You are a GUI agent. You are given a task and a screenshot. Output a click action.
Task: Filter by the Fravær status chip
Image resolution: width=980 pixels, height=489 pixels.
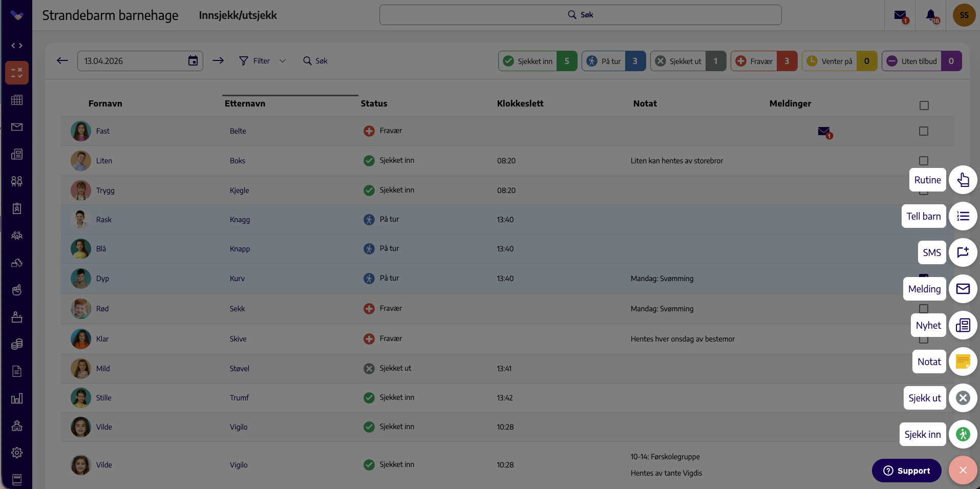pyautogui.click(x=763, y=61)
